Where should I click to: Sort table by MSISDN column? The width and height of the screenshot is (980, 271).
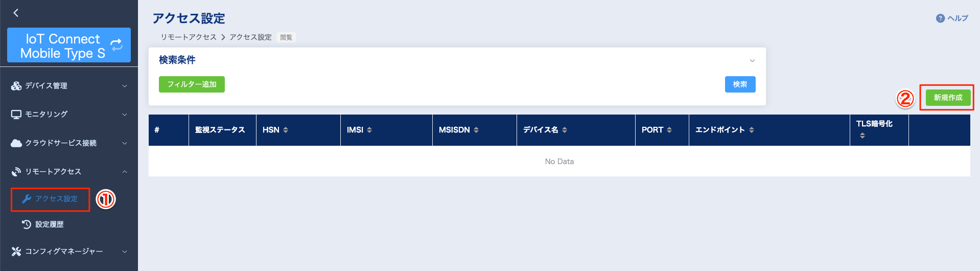point(476,130)
